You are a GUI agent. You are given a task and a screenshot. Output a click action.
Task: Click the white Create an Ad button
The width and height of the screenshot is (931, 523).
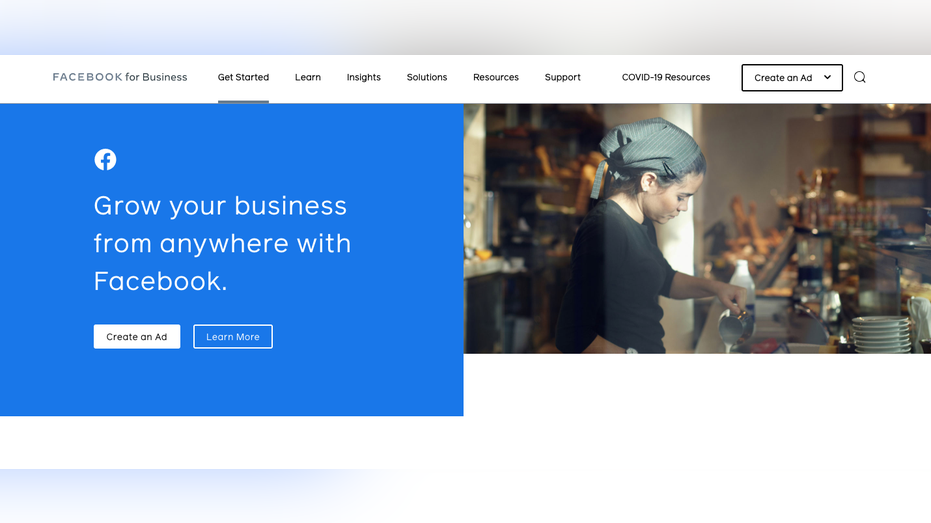pos(137,337)
